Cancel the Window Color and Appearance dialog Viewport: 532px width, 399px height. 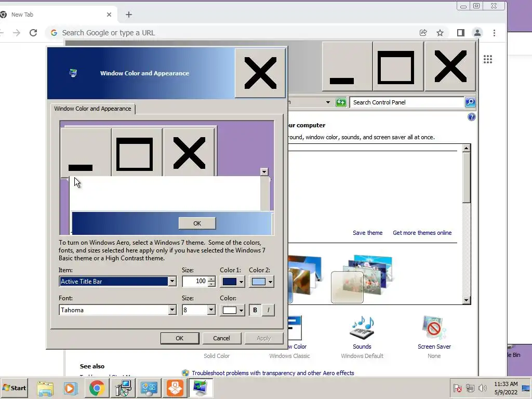[221, 338]
